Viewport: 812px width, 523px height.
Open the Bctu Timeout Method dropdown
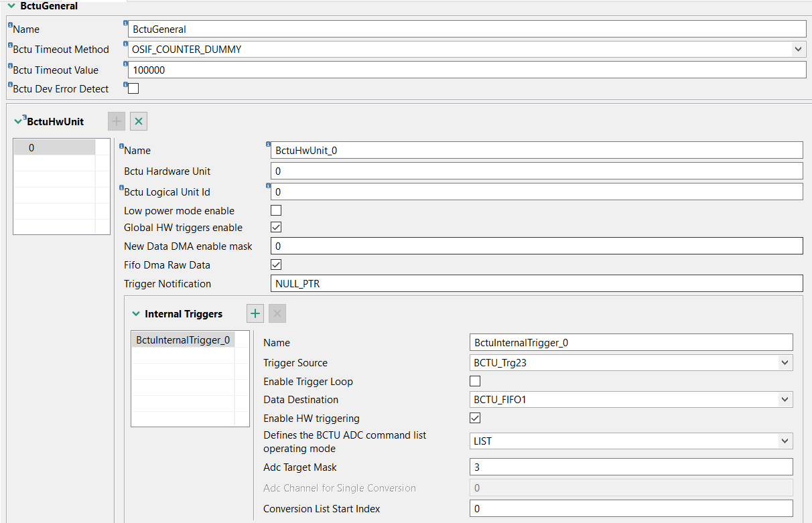pyautogui.click(x=799, y=48)
